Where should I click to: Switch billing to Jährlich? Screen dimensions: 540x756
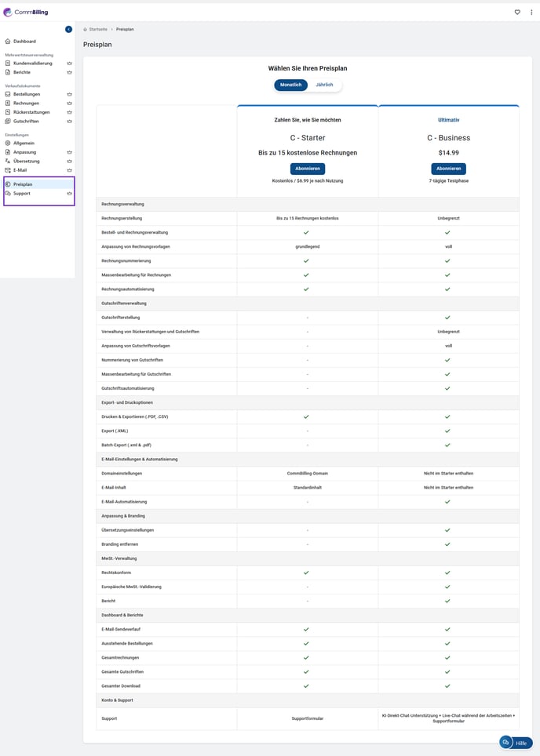pos(324,85)
